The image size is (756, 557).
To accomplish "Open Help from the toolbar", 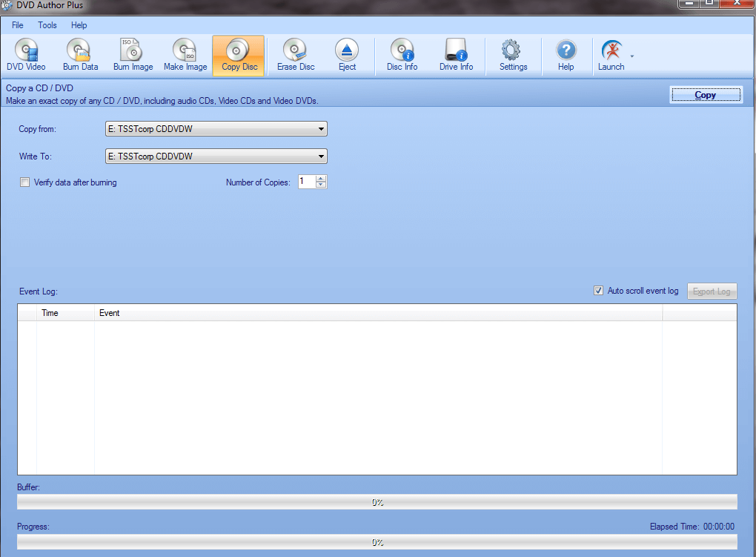I will tap(566, 55).
